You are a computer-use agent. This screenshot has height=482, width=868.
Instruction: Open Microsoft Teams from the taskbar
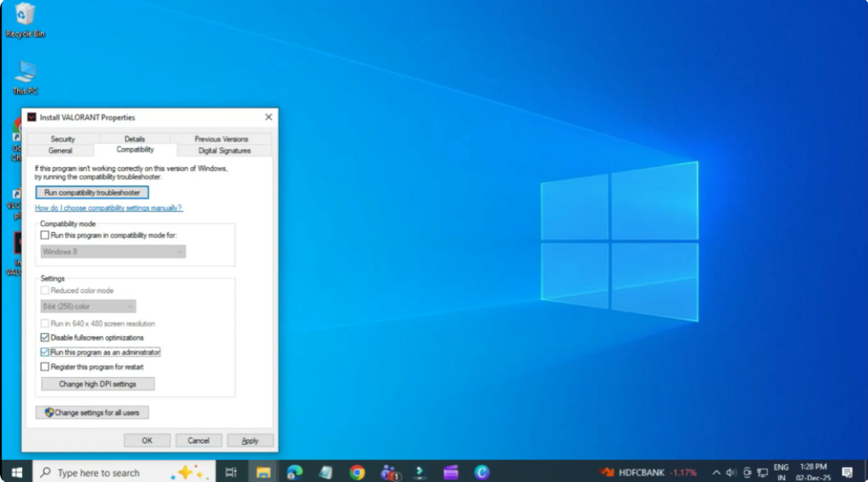click(x=389, y=472)
